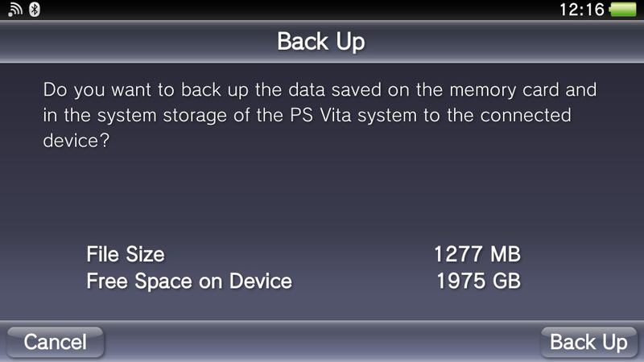This screenshot has width=644, height=362.
Task: Cancel the backup operation
Action: point(56,342)
